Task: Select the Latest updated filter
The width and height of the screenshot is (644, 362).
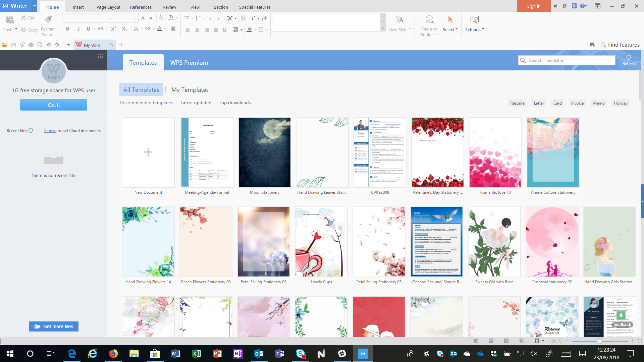Action: [196, 103]
